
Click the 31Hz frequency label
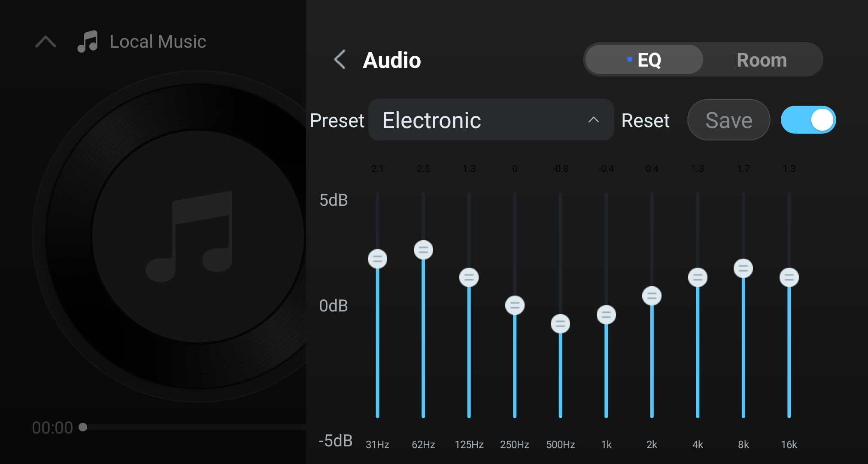[x=377, y=445]
